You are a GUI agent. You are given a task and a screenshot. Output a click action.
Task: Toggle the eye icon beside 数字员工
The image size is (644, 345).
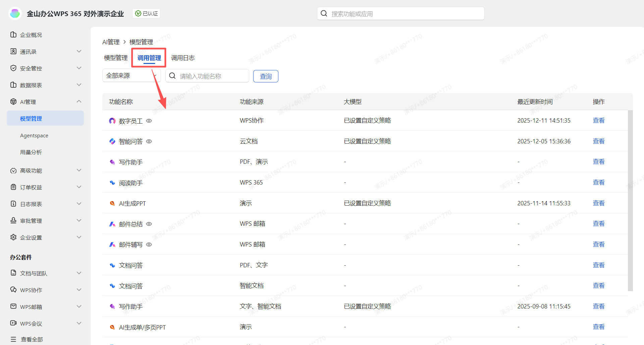coord(149,121)
